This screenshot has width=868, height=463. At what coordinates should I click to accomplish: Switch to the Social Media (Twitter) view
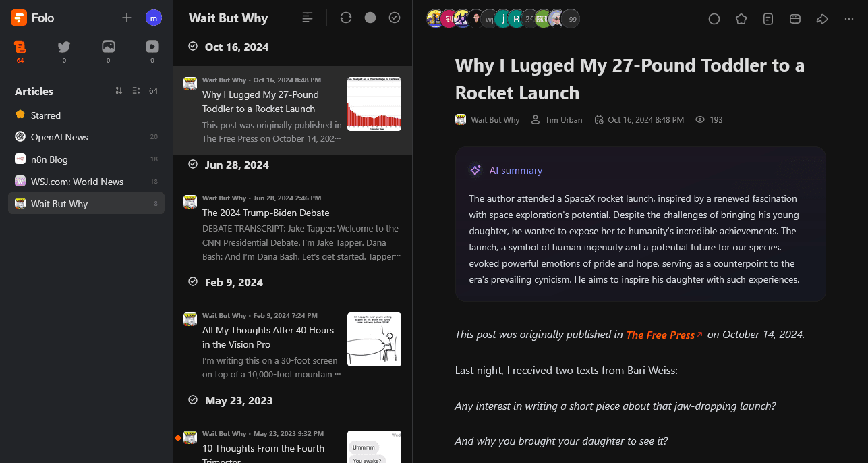click(64, 47)
